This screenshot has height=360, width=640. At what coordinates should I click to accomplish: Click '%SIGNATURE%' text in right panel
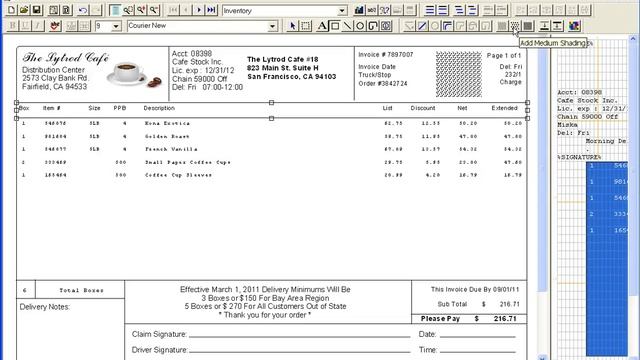click(x=579, y=158)
